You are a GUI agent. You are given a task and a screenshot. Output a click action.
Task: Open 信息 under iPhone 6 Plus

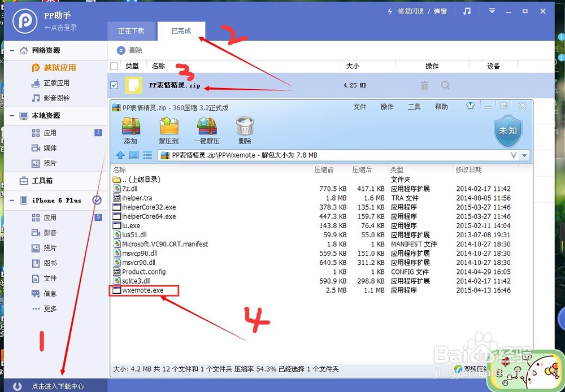[44, 293]
